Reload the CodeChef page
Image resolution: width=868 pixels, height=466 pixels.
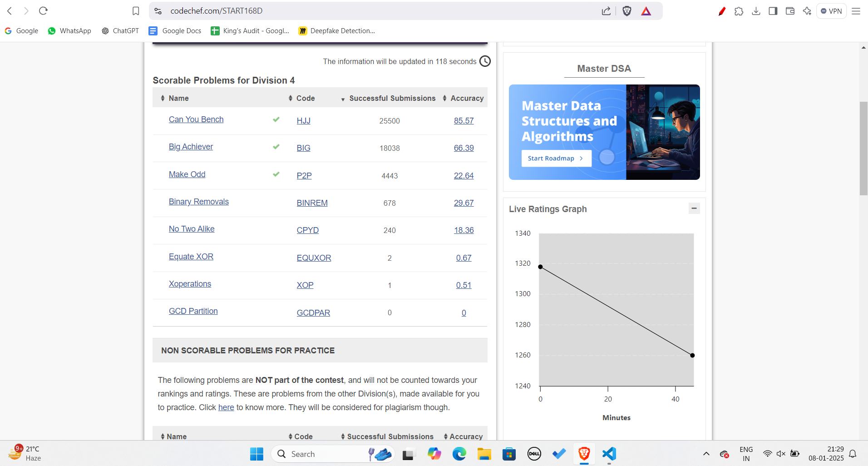43,11
